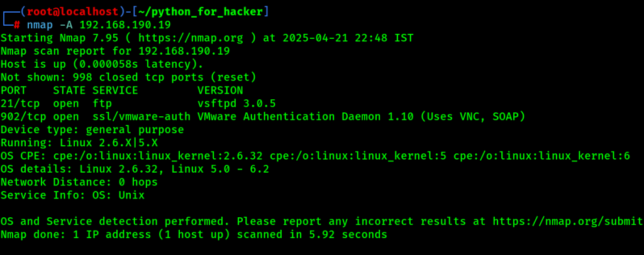The image size is (644, 255).
Task: Select the 192.168.190.19 address in command line
Action: [125, 25]
